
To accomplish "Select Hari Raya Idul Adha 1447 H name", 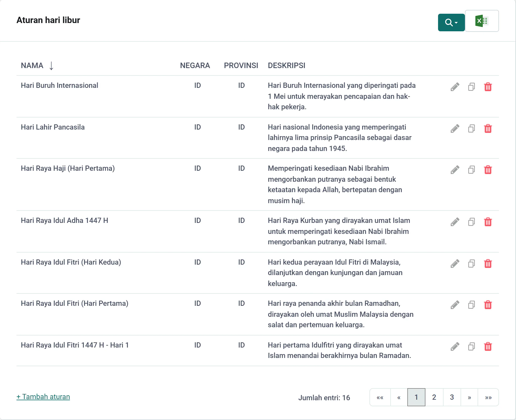I will (64, 220).
